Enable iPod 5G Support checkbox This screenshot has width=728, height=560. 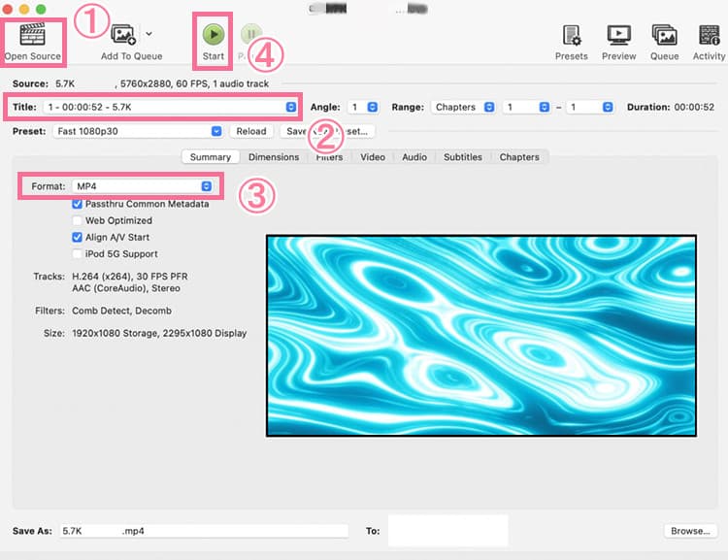[x=77, y=253]
